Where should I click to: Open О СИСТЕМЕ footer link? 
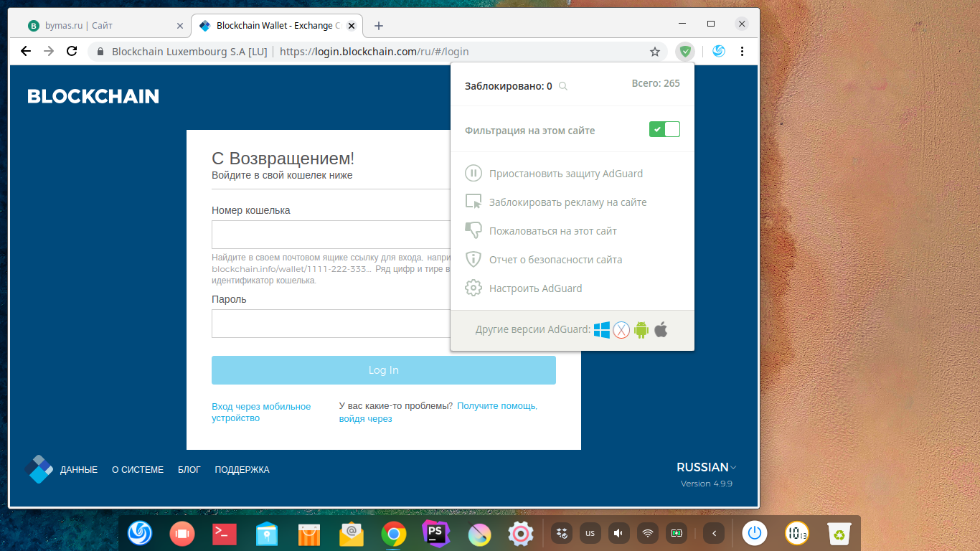(x=138, y=470)
